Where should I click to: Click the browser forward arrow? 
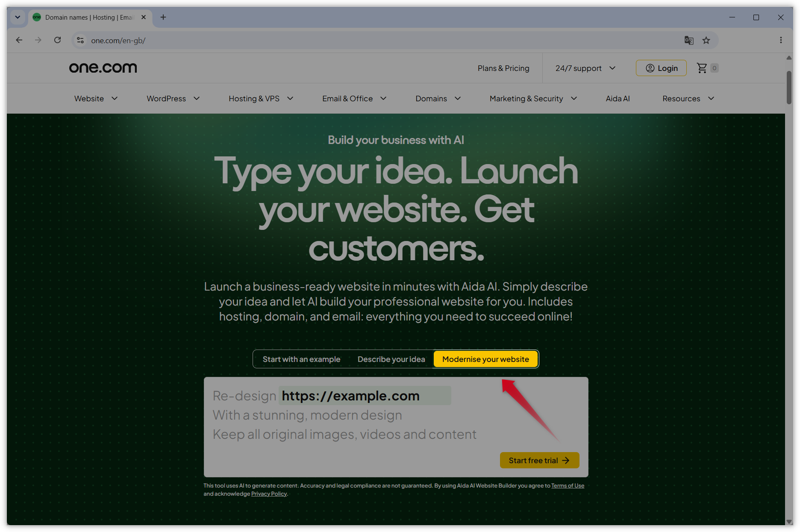[x=38, y=40]
